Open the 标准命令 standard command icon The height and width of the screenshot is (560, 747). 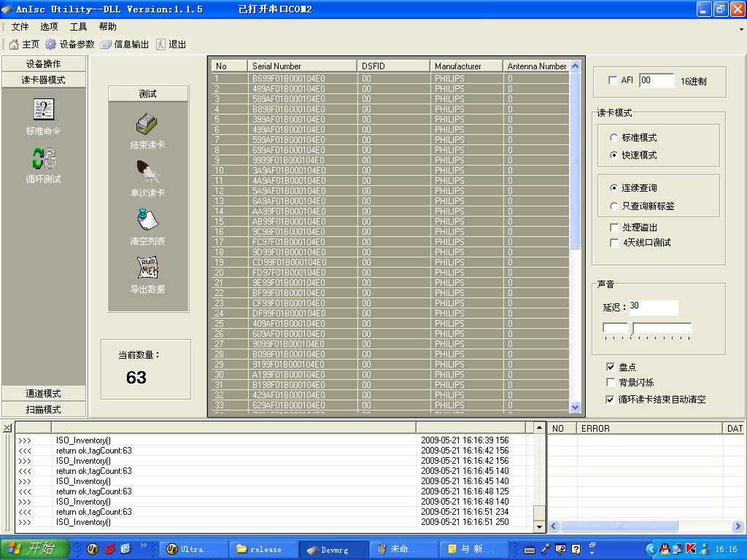pos(43,109)
